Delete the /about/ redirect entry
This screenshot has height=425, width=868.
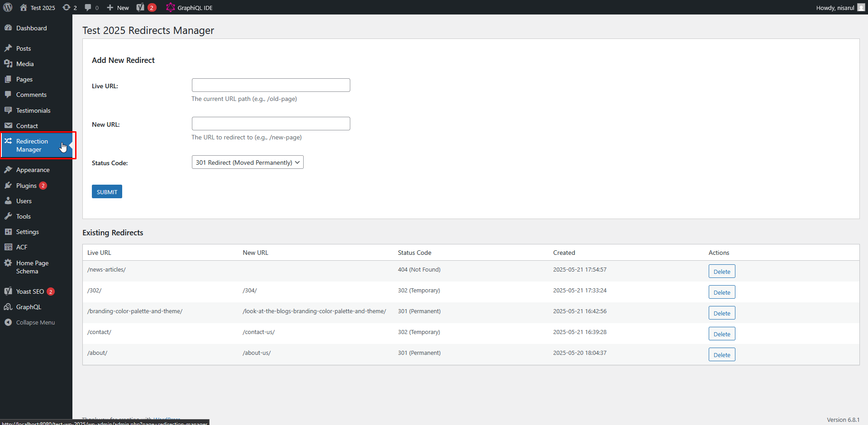[x=721, y=354]
